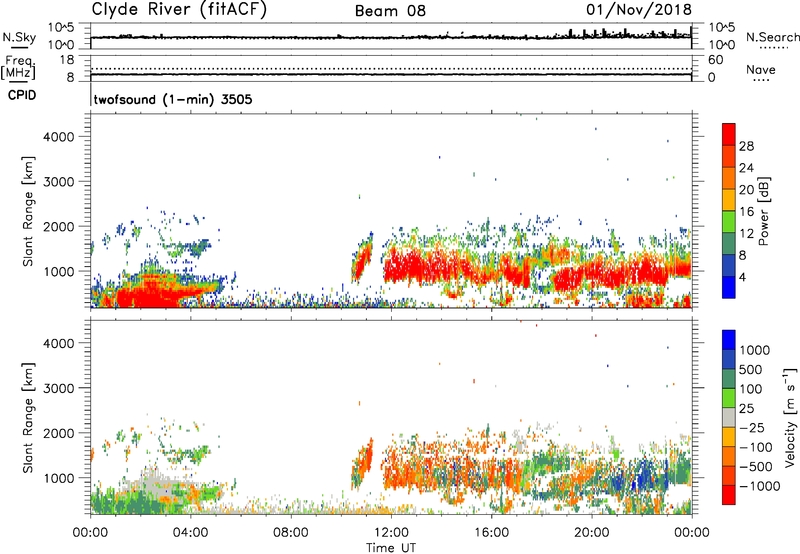Click the '1000' velocity scale value
This screenshot has height=554, width=800.
(754, 350)
